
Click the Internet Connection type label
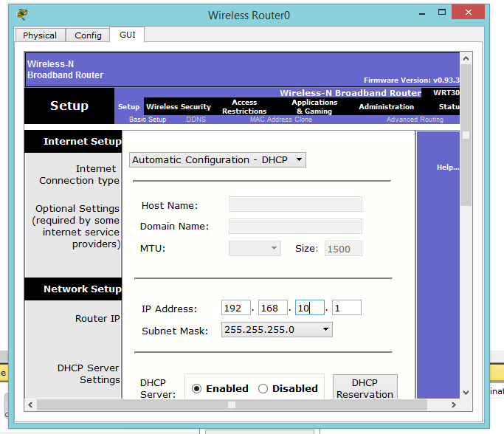[79, 175]
